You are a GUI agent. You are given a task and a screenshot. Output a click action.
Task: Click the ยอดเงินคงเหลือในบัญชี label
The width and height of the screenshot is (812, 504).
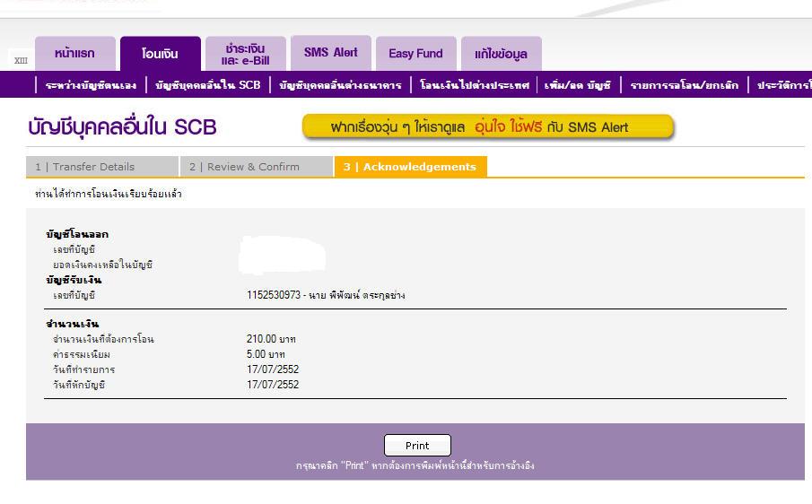(102, 265)
